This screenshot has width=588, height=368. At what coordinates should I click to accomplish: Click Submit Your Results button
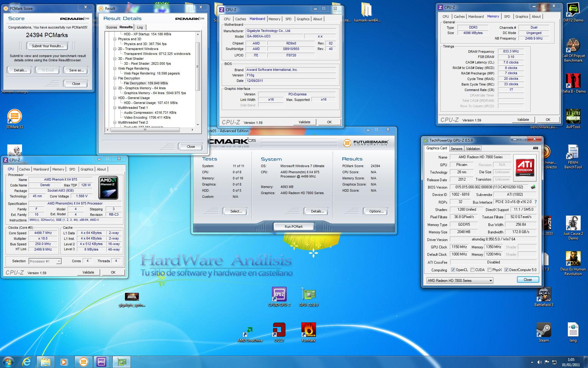click(x=48, y=46)
